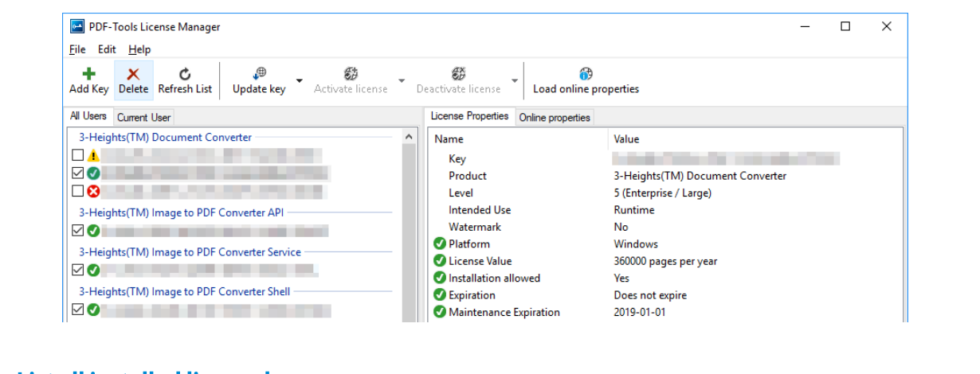Image resolution: width=980 pixels, height=374 pixels.
Task: Click green status icon under Image to PDF Converter Shell
Action: (93, 310)
